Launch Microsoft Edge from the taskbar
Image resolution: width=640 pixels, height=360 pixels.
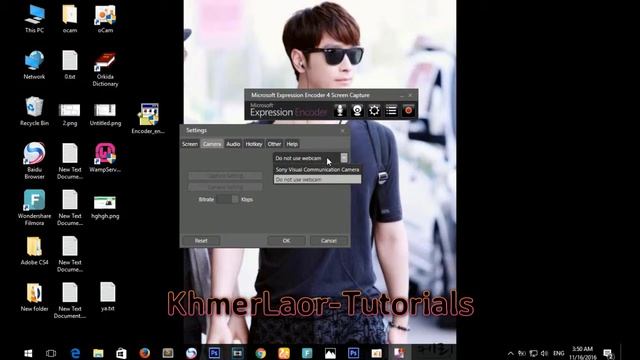[x=75, y=353]
